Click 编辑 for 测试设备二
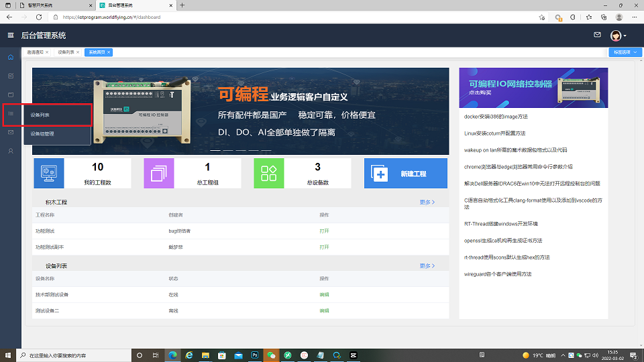644x362 pixels. click(x=325, y=310)
